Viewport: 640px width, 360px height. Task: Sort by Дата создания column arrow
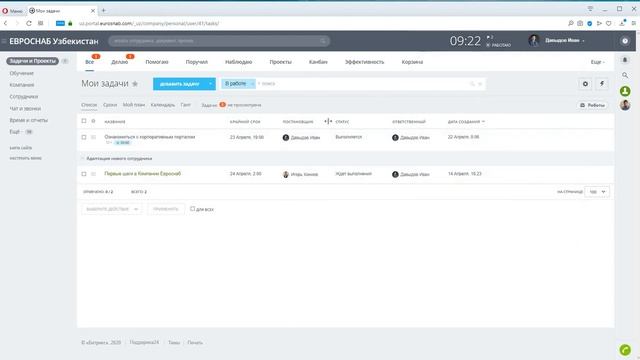(483, 121)
